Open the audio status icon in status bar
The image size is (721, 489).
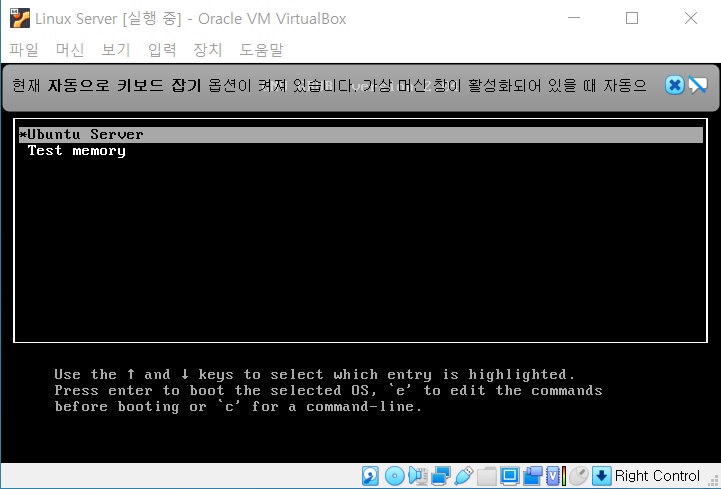tap(418, 476)
